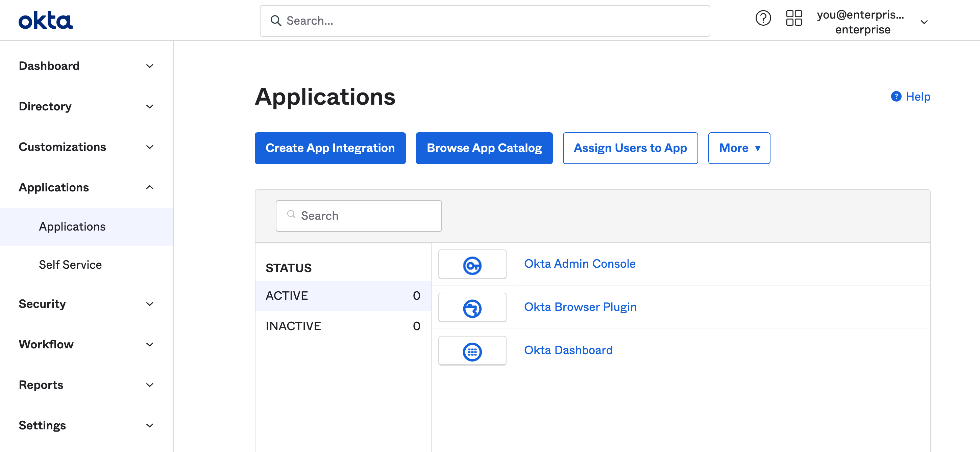Click the Okta Admin Console icon

472,264
